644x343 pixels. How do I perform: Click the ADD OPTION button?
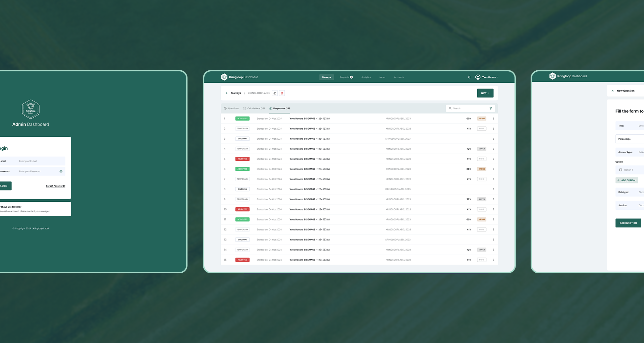coord(627,180)
